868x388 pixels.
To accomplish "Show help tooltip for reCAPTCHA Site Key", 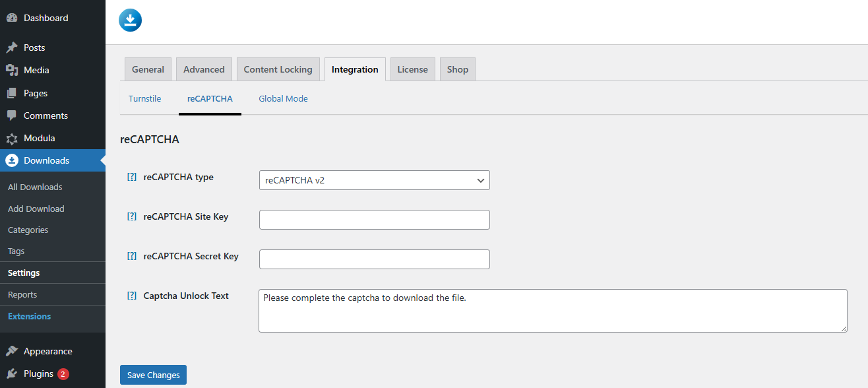I will pos(132,216).
